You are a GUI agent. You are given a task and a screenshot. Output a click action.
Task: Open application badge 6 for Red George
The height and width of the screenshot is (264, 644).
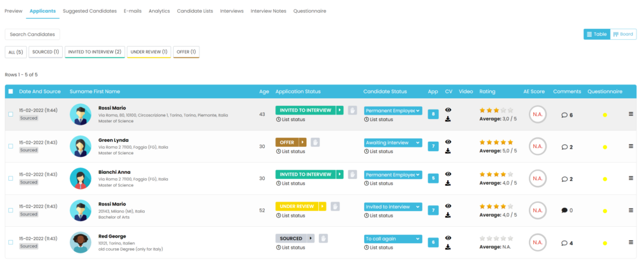(433, 242)
